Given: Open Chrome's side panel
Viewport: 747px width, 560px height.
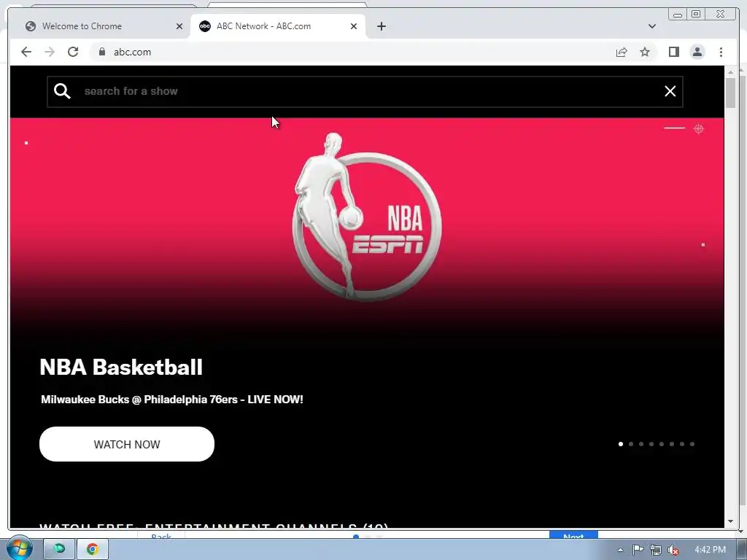Looking at the screenshot, I should 673,52.
